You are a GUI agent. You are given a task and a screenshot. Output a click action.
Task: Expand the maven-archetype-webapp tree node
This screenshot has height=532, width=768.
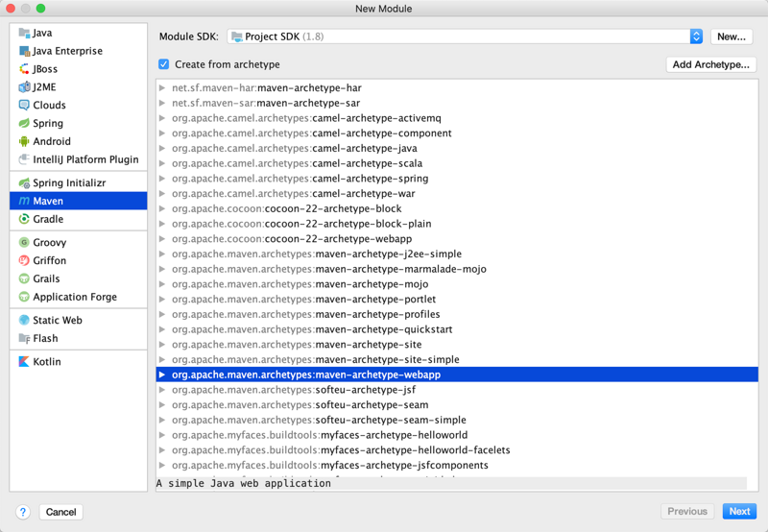coord(162,375)
